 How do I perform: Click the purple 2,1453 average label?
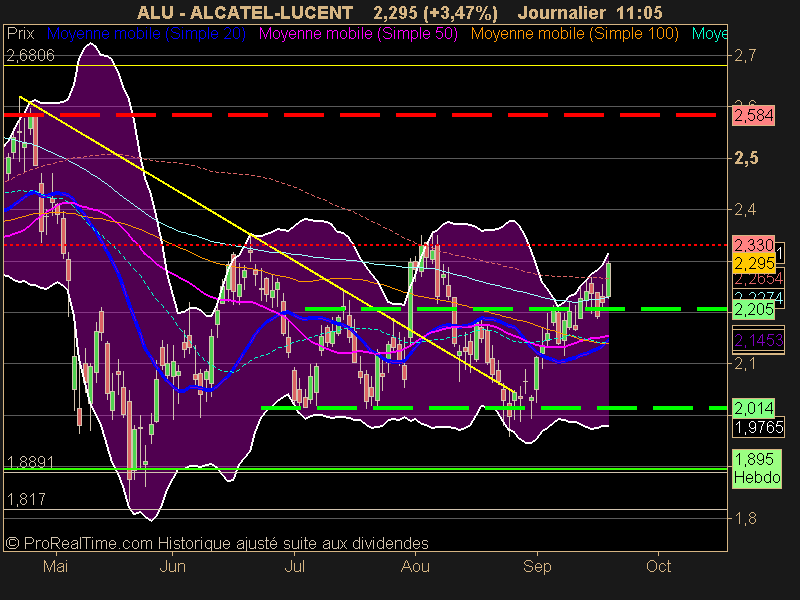tap(759, 340)
